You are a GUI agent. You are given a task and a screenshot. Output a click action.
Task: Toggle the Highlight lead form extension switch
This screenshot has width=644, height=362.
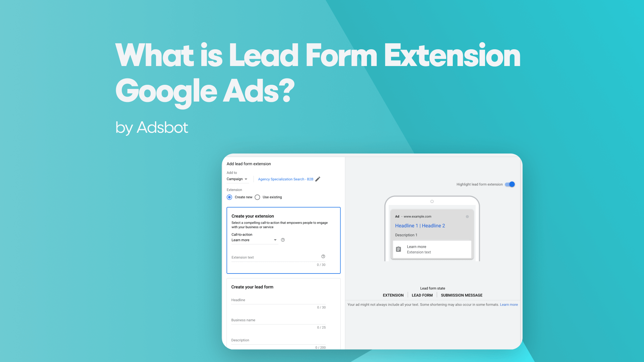pos(510,184)
